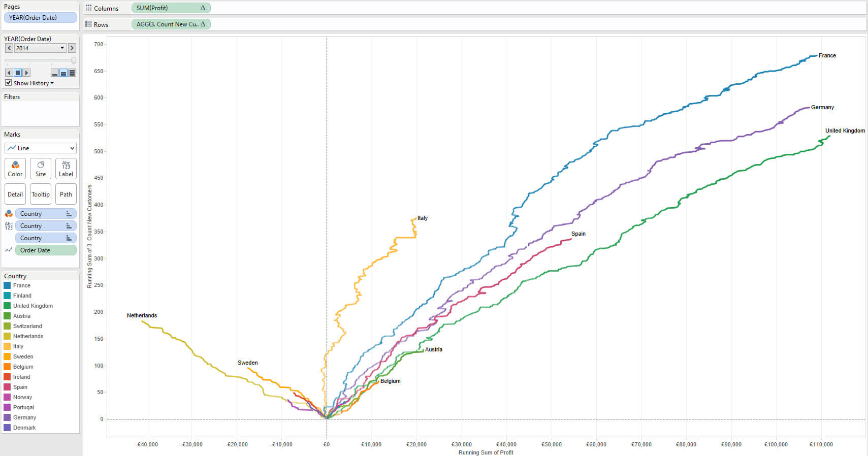868x456 pixels.
Task: Click the Spain label on the chart
Action: 578,234
